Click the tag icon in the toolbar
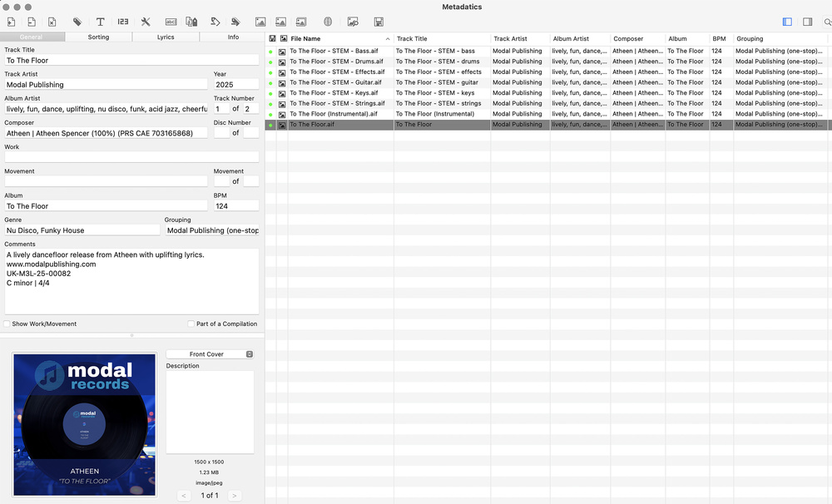832x504 pixels. coord(77,22)
